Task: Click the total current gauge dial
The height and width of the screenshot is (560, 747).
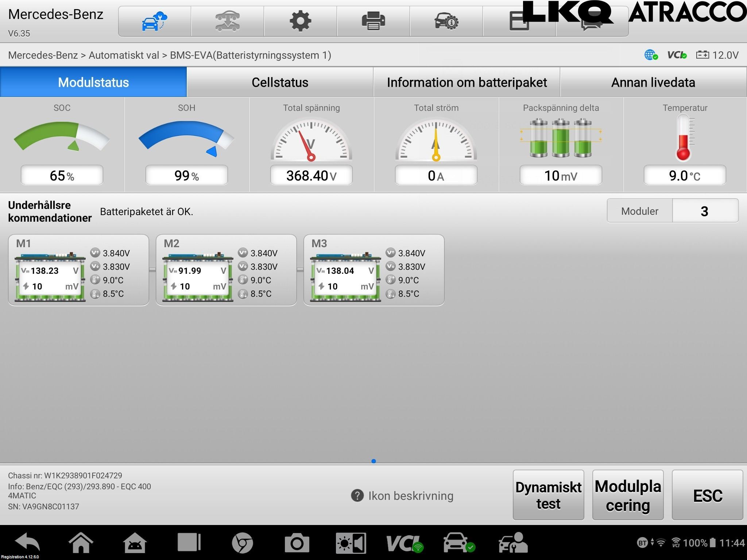Action: pos(436,139)
